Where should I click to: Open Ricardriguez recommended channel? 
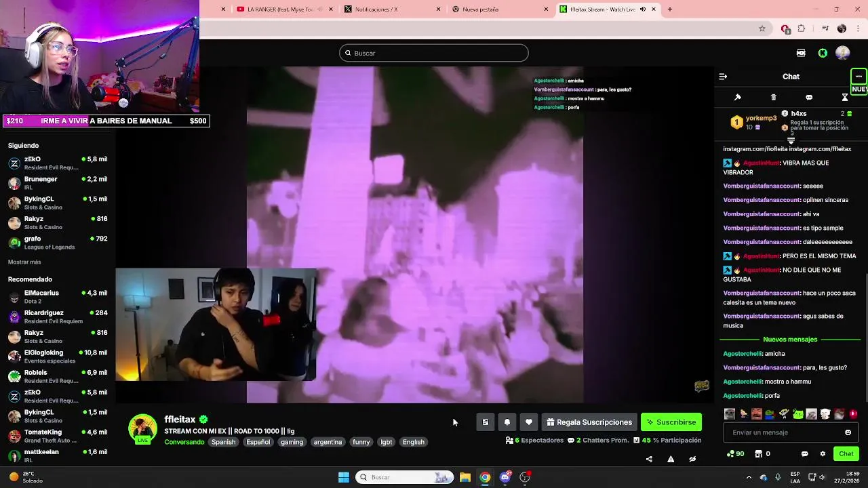pyautogui.click(x=58, y=317)
